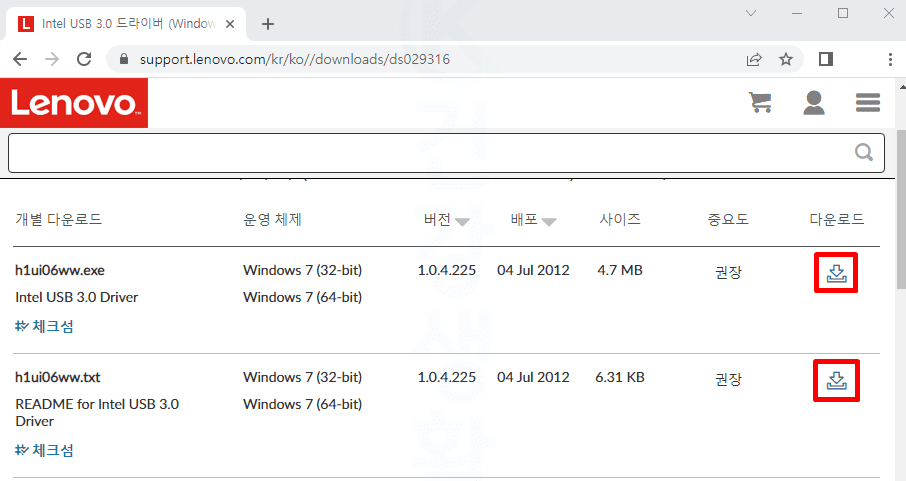Image resolution: width=906 pixels, height=481 pixels.
Task: Reload the current page
Action: [x=84, y=59]
